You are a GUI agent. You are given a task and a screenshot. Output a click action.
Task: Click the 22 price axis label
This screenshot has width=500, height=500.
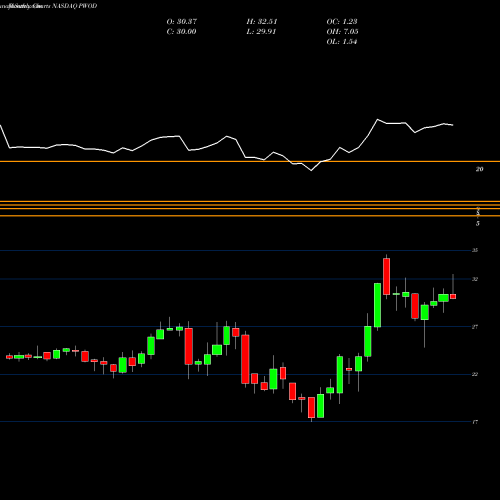tap(475, 374)
